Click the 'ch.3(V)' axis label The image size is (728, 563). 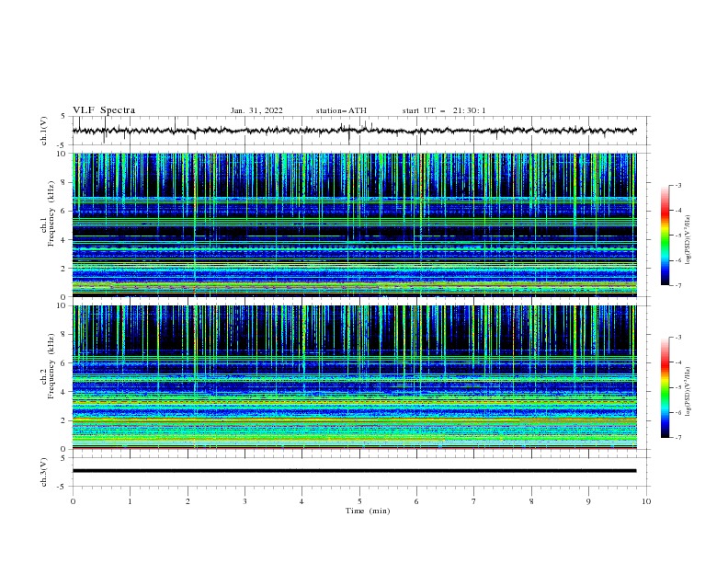click(44, 472)
